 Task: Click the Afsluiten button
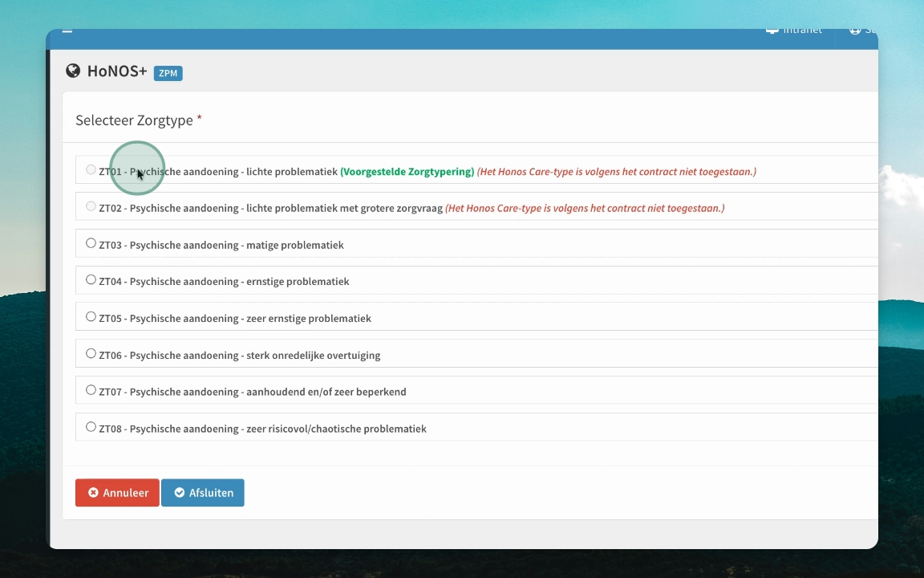[x=203, y=492]
